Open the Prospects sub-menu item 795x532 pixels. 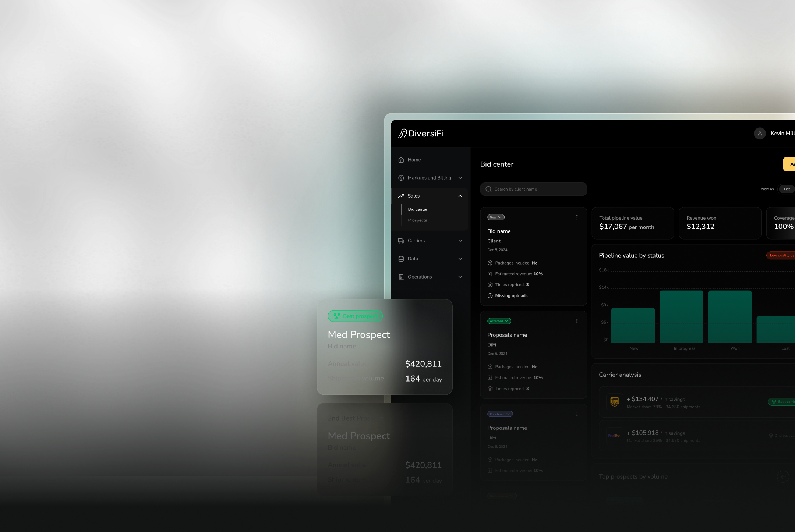pyautogui.click(x=417, y=220)
